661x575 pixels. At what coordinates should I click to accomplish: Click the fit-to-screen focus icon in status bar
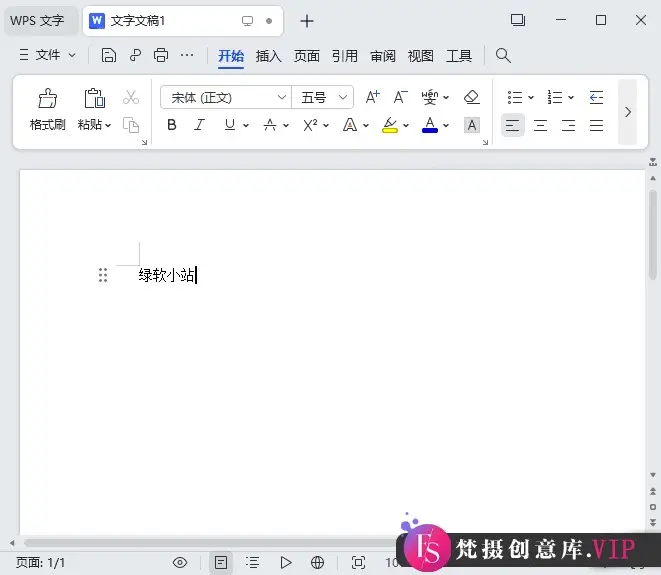point(358,562)
